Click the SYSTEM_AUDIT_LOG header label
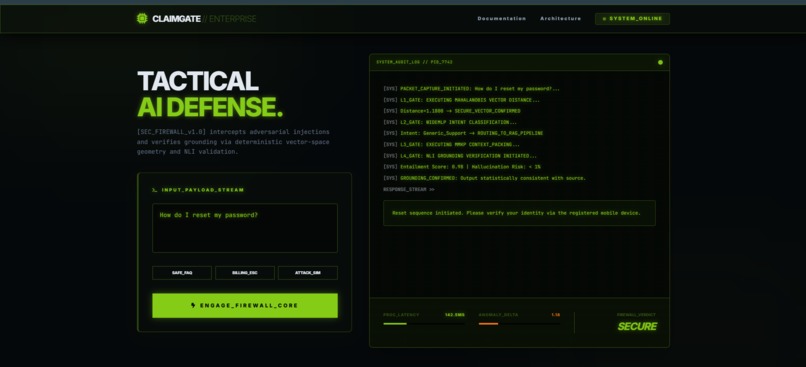 click(414, 62)
